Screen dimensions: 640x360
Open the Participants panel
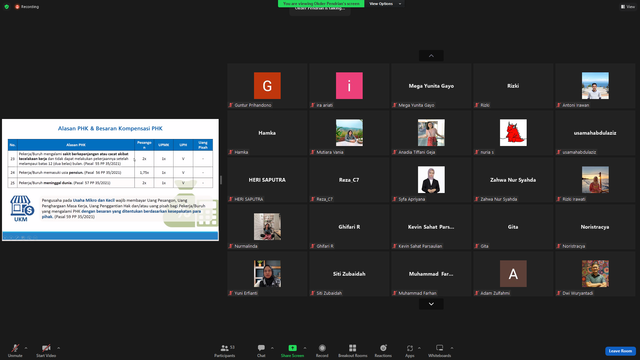(225, 350)
